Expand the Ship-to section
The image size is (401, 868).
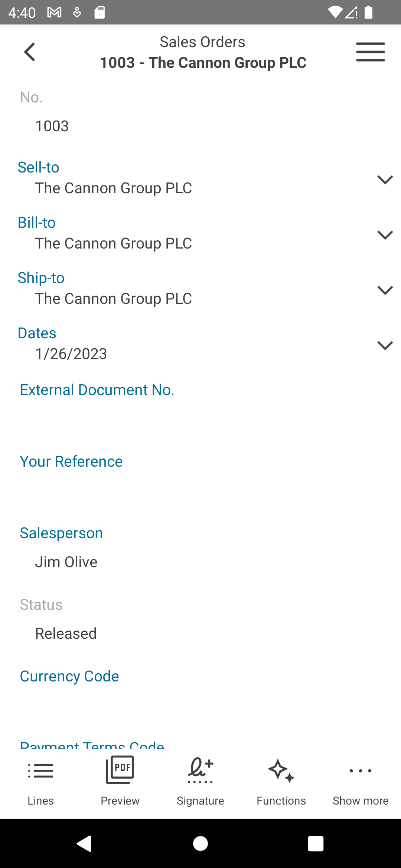pos(385,290)
